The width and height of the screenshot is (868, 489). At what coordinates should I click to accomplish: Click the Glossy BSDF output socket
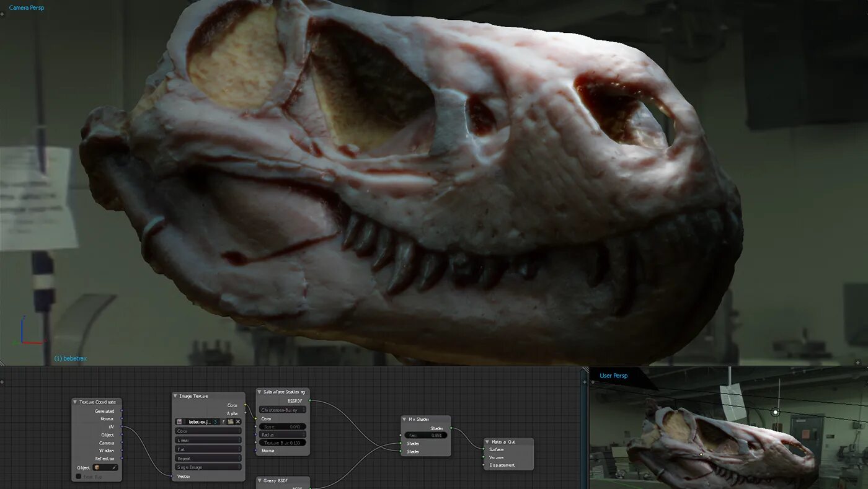point(310,488)
